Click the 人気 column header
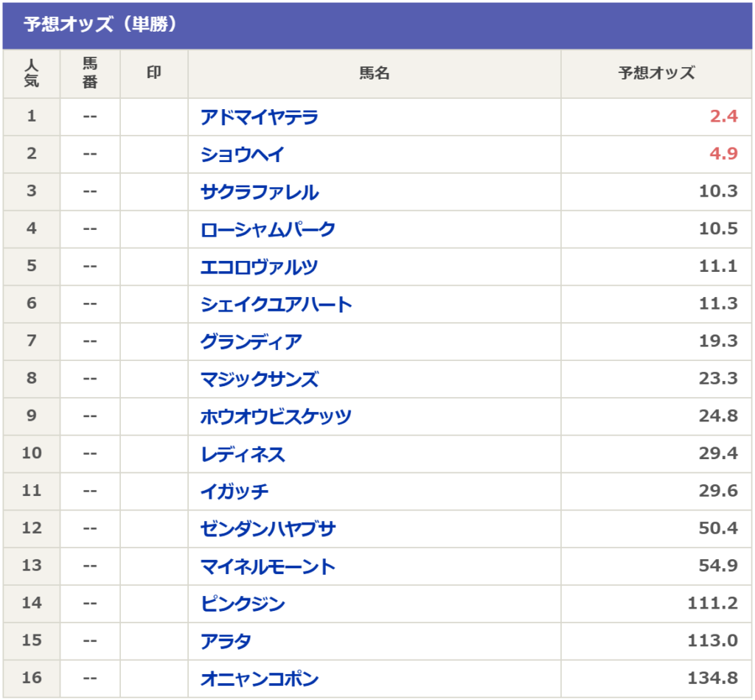 [31, 74]
